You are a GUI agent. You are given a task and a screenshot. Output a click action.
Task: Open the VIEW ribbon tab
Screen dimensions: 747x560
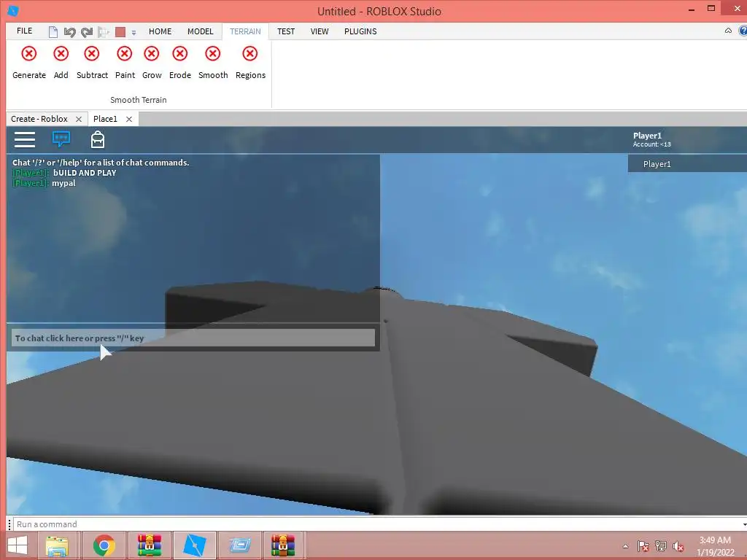320,31
